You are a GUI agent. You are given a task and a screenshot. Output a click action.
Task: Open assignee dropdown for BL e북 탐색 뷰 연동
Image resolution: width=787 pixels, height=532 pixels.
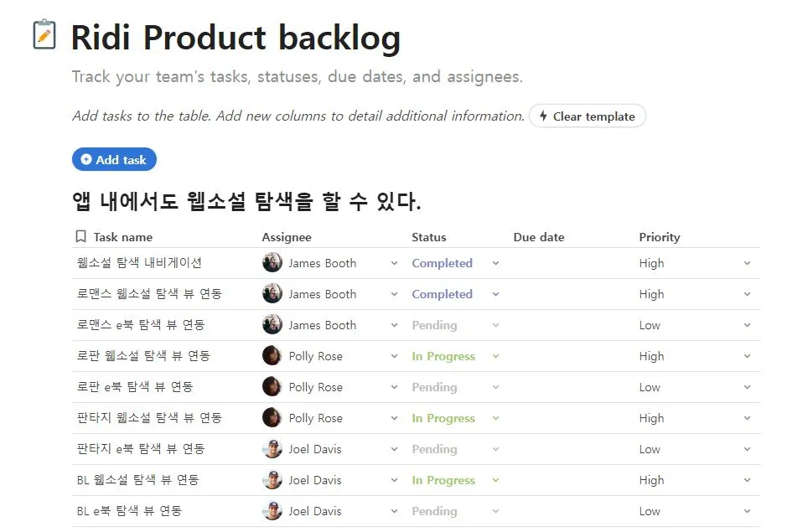395,511
